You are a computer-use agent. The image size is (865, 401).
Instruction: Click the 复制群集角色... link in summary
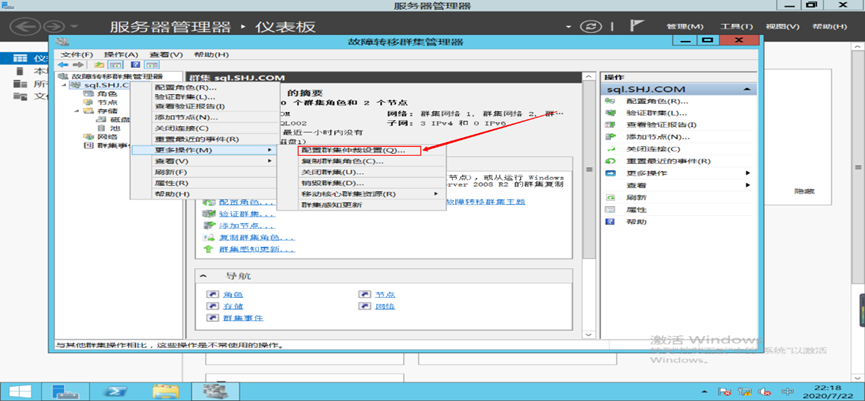pos(257,238)
